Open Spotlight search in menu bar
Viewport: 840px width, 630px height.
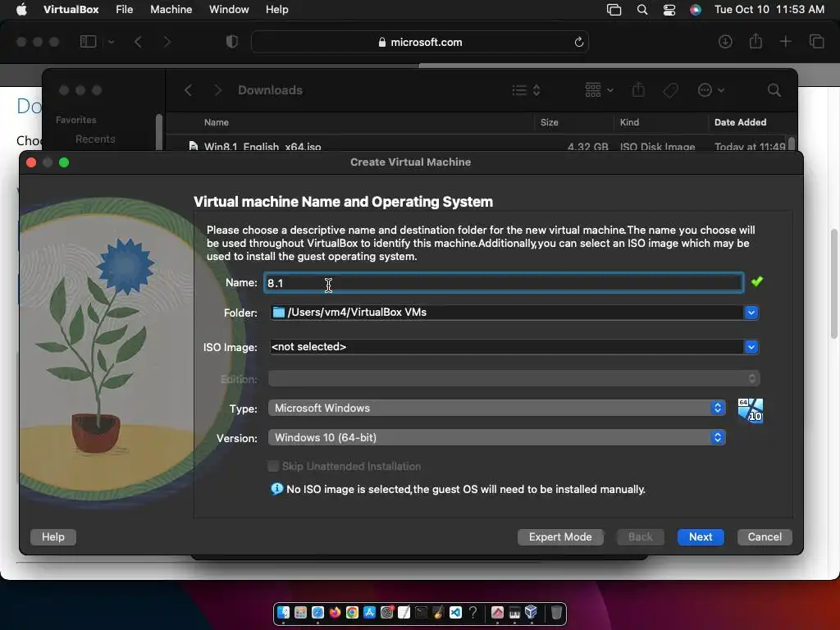[x=641, y=10]
